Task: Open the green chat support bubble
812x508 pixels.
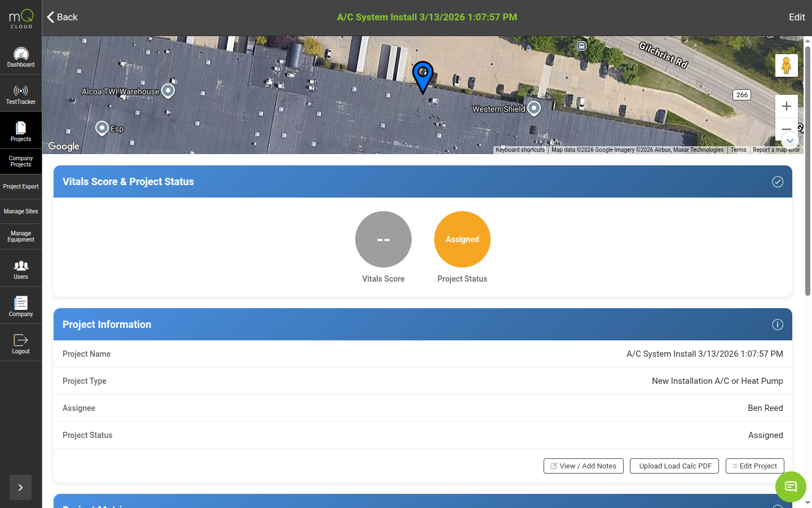Action: (x=791, y=487)
